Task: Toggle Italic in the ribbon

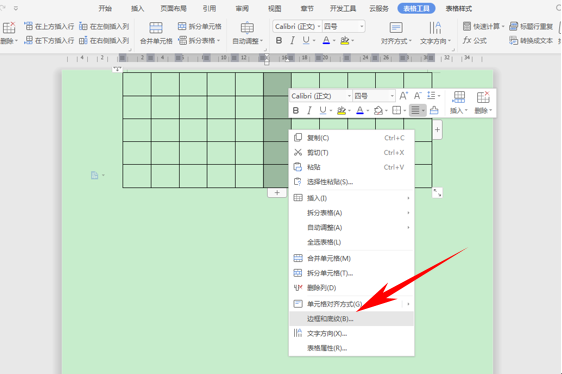Action: pos(292,41)
